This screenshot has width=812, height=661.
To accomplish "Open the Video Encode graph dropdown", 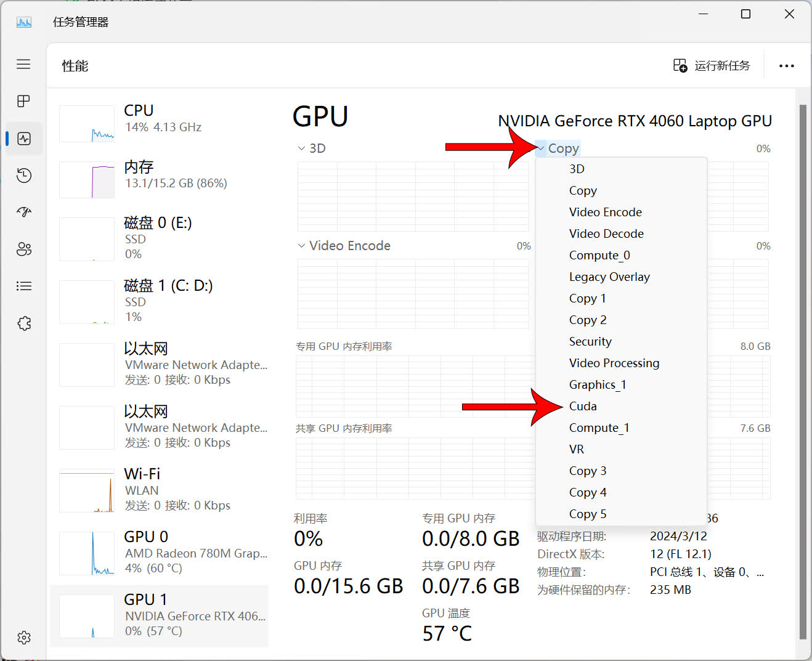I will coord(344,246).
